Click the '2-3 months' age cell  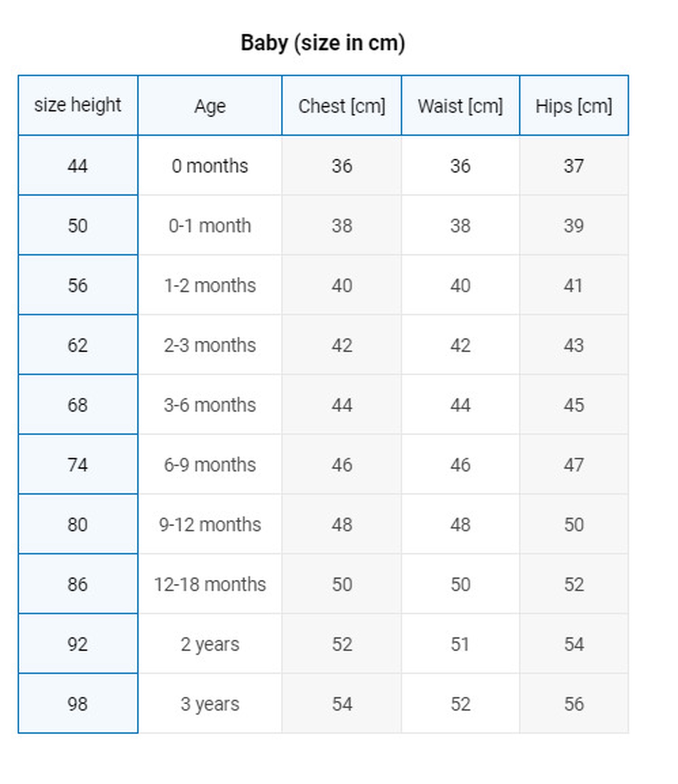pyautogui.click(x=210, y=345)
